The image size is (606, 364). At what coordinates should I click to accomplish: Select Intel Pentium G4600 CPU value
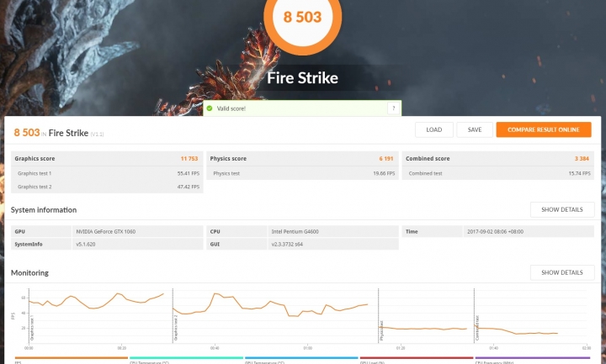(x=295, y=232)
